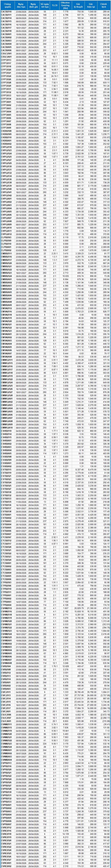
Task: Click the CSTB2515 warrant code
Action: tap(6, 469)
